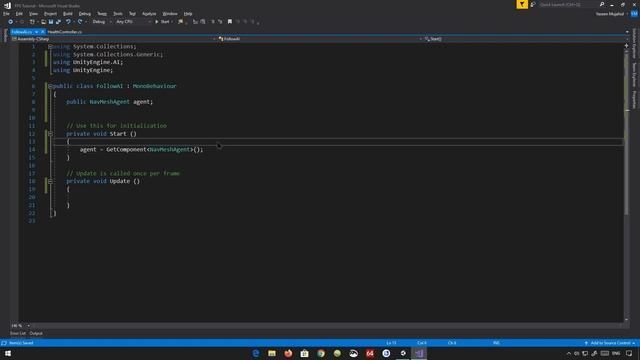Screen dimensions: 640x360
Task: Toggle the bookmark toolbar icon
Action: pos(230,22)
